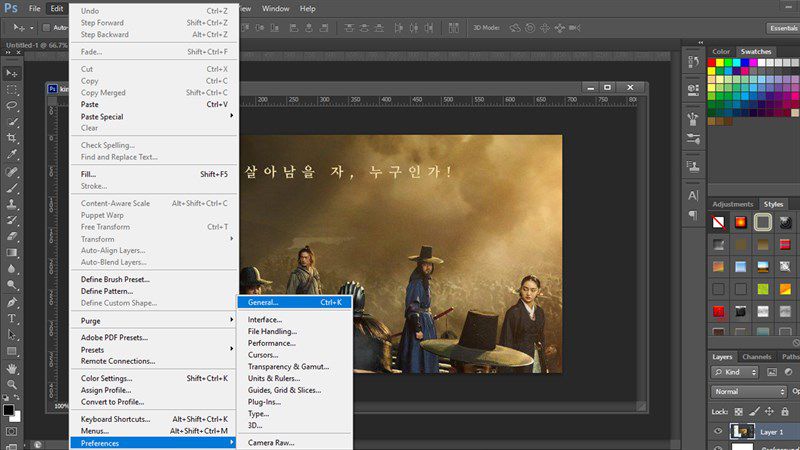Screen dimensions: 800x450
Task: Expand the Purge submenu
Action: 154,321
